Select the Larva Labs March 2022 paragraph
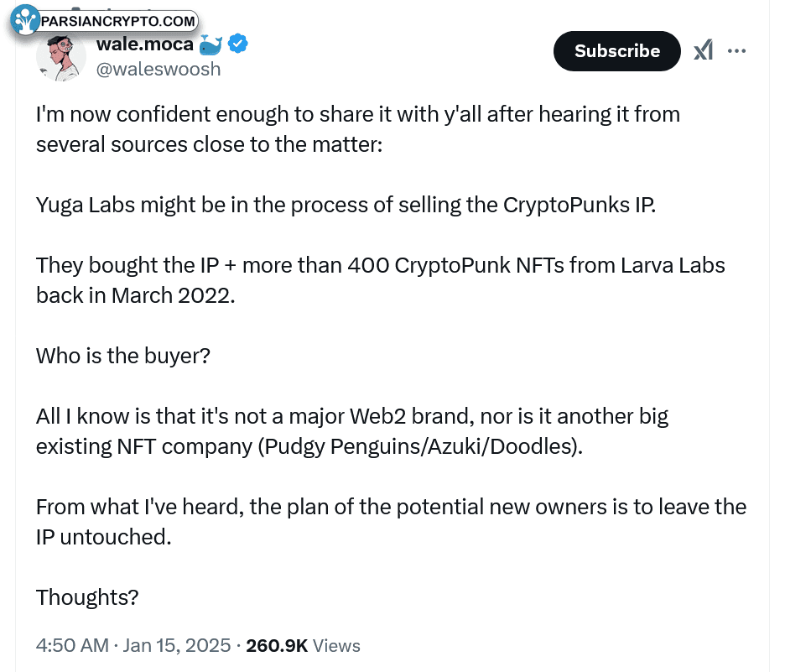This screenshot has height=672, width=785. pos(381,280)
